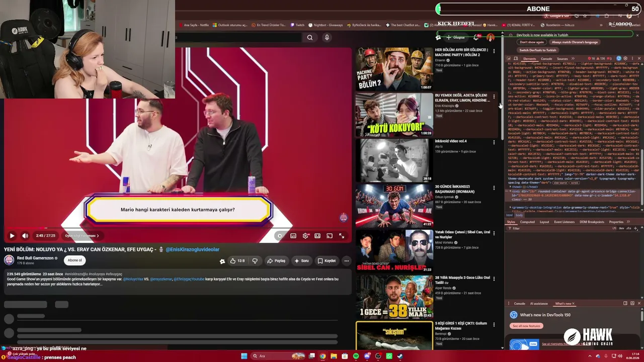The image size is (644, 362).
Task: Cast the video to another screen
Action: [330, 236]
